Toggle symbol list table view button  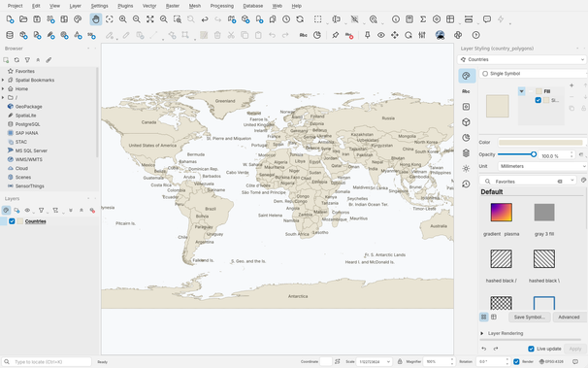(494, 317)
